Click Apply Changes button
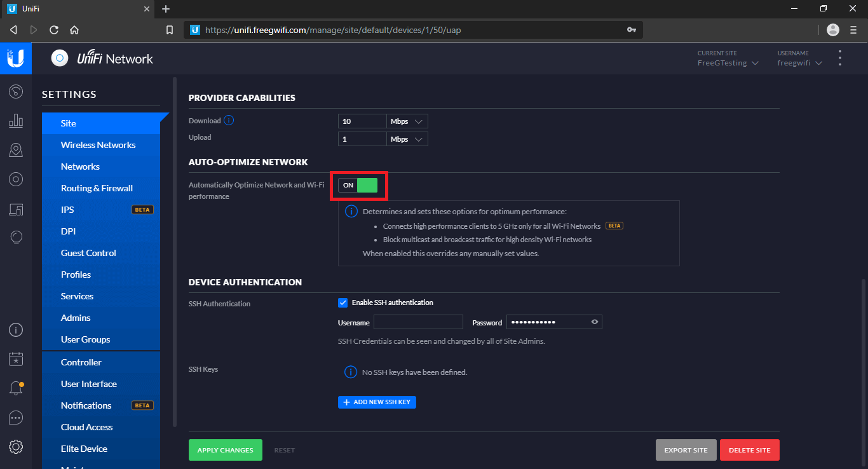 [x=225, y=450]
